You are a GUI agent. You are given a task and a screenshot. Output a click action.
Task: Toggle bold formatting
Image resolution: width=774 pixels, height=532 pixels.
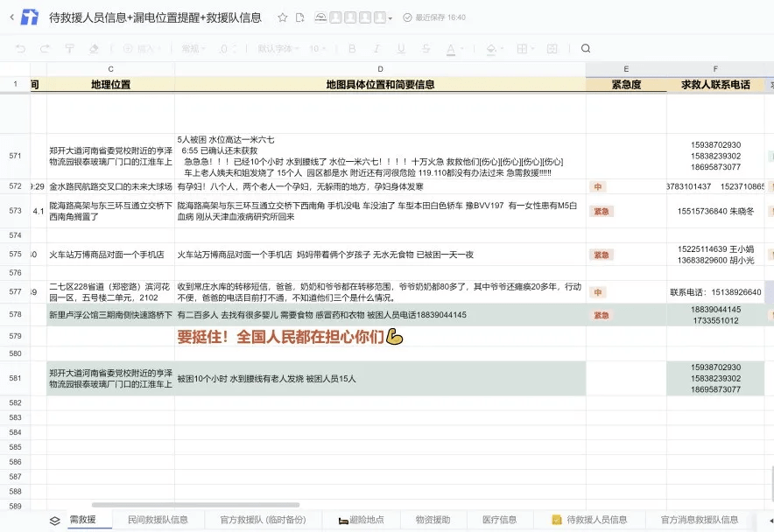pos(352,48)
